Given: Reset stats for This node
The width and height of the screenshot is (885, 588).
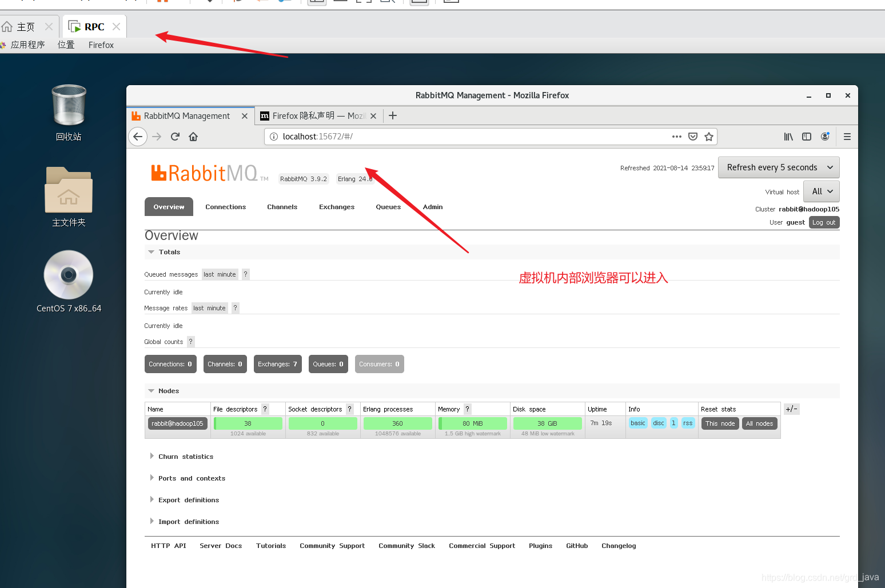Looking at the screenshot, I should 720,423.
